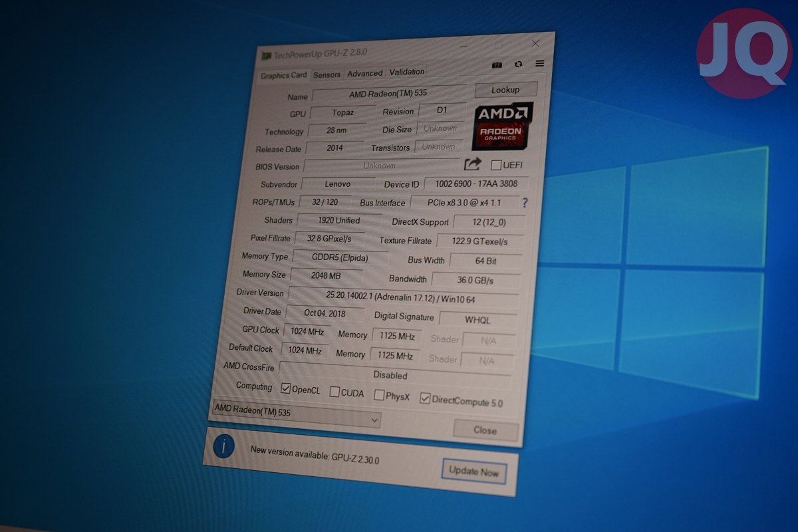This screenshot has height=532, width=798.
Task: Click the Shader N/A value in Default Clock row
Action: click(x=487, y=360)
